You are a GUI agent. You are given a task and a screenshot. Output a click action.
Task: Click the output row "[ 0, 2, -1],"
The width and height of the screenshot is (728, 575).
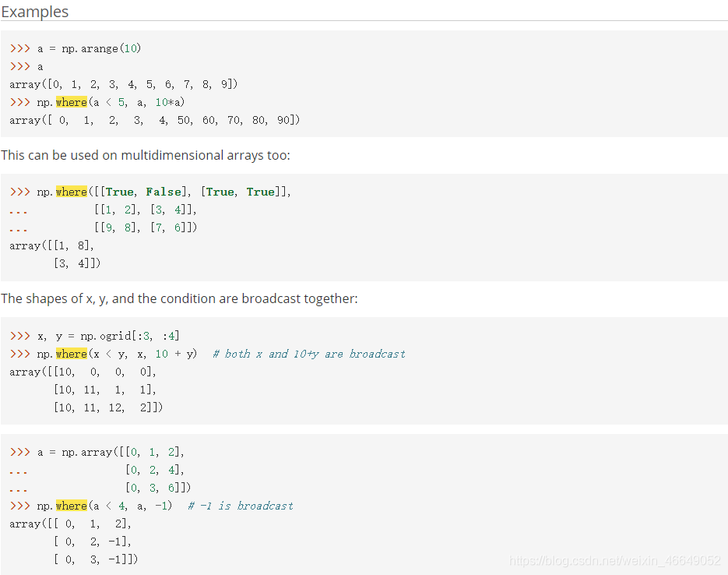[93, 541]
